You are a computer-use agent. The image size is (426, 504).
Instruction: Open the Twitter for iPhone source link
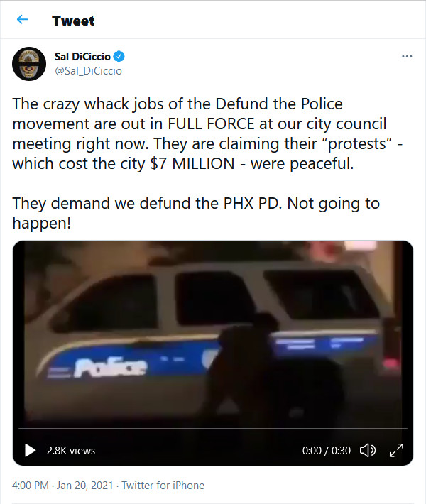pos(163,485)
